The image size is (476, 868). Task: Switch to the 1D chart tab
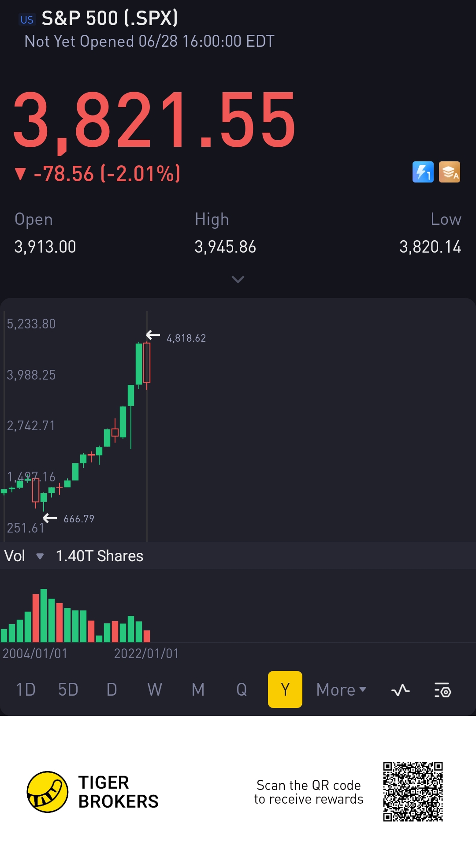point(26,690)
